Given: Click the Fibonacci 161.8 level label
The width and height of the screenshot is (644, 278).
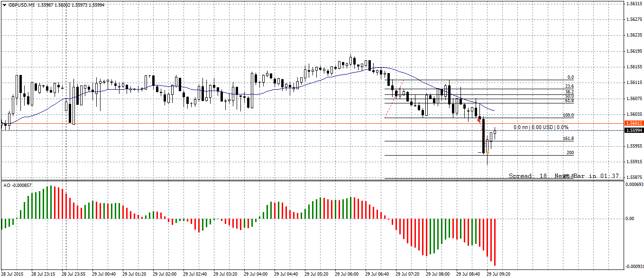Looking at the screenshot, I should click(x=568, y=139).
